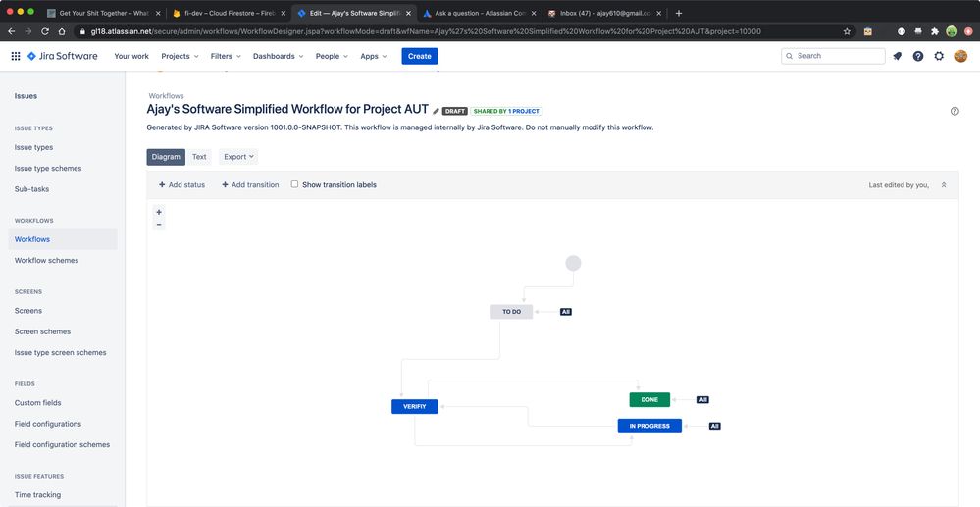Select Workflows in sidebar

(63, 239)
